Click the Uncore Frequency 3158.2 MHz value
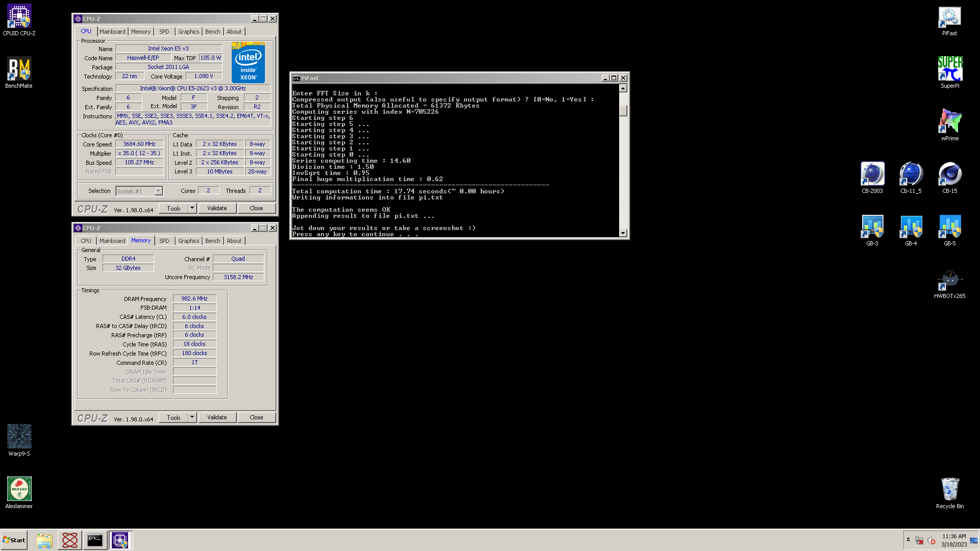The image size is (980, 551). click(238, 277)
